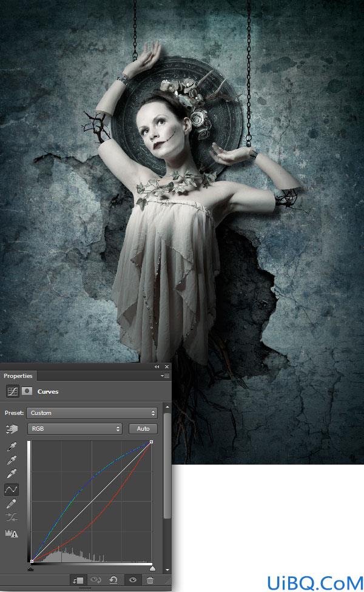
Task: Click the top-right curve control point
Action: tap(152, 442)
